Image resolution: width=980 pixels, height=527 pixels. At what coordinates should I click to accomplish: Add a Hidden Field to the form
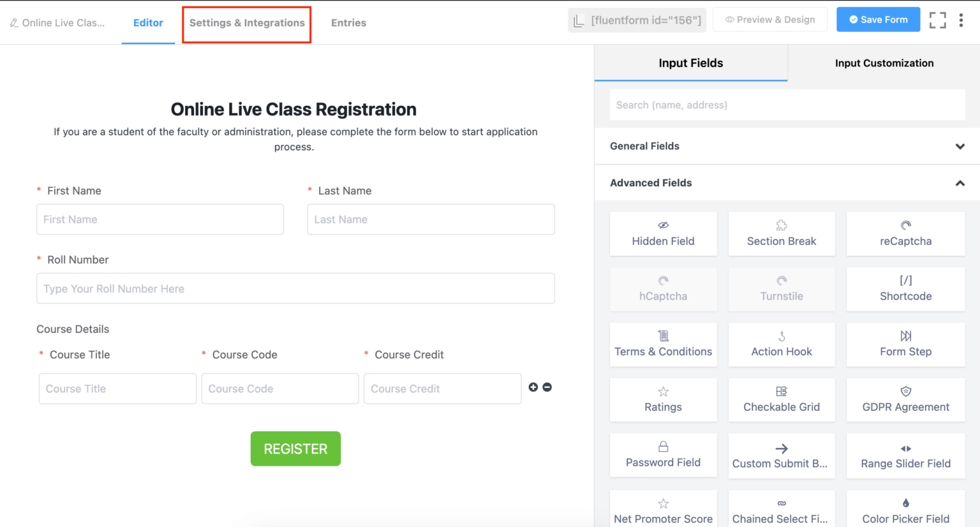click(663, 234)
